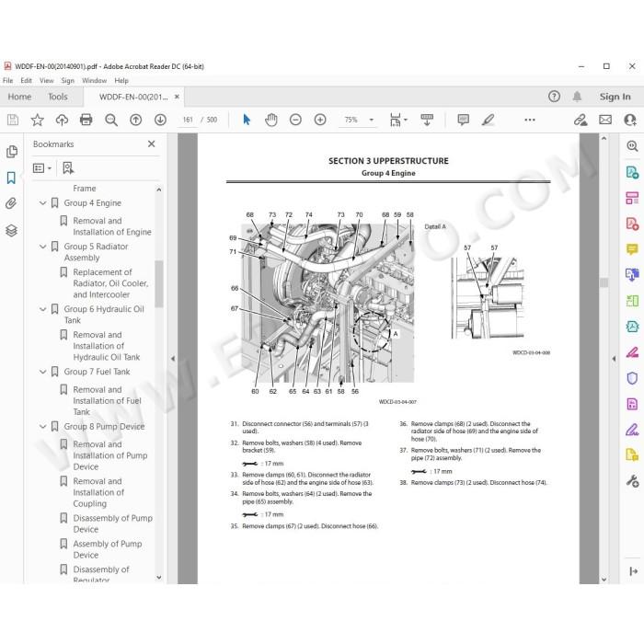This screenshot has height=644, width=644.
Task: Open the More Tools wrench icon
Action: [x=632, y=480]
